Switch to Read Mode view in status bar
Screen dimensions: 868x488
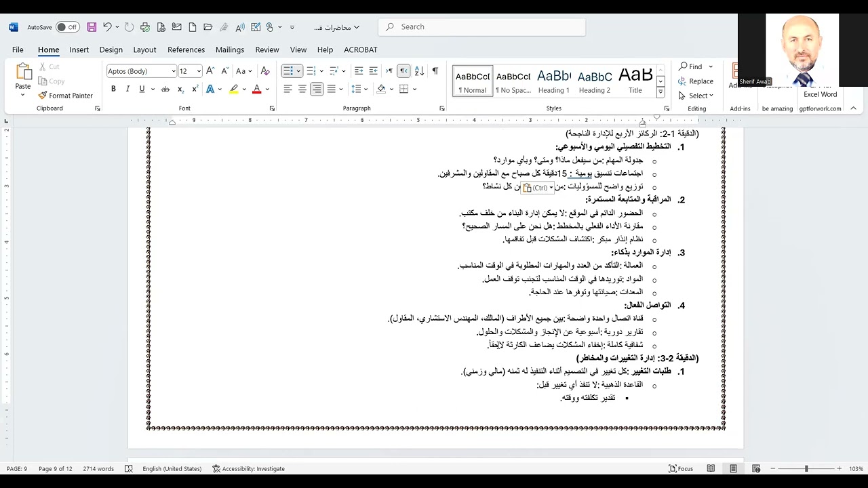click(711, 468)
